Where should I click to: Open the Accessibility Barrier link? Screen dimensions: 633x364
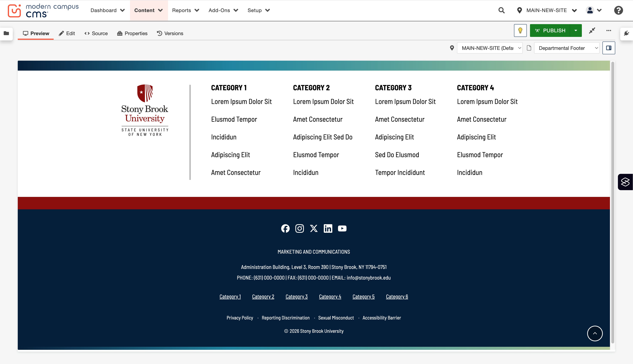[382, 318]
